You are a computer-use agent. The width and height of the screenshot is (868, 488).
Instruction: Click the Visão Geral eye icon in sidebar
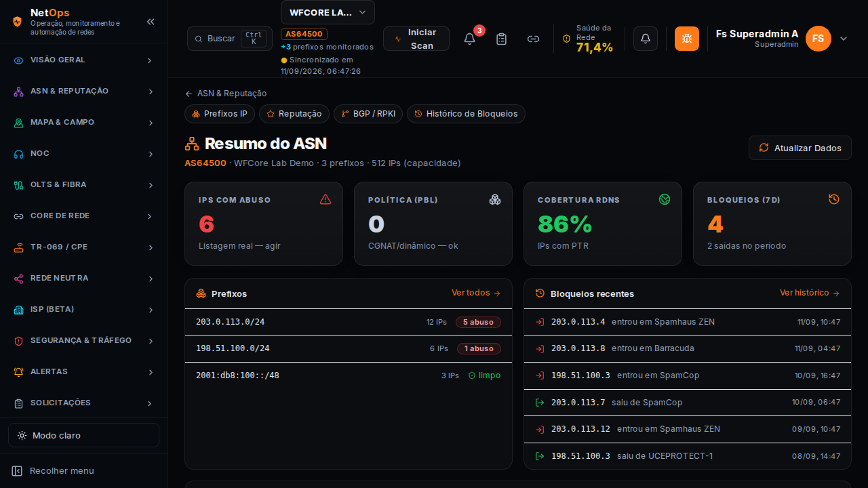[x=19, y=60]
